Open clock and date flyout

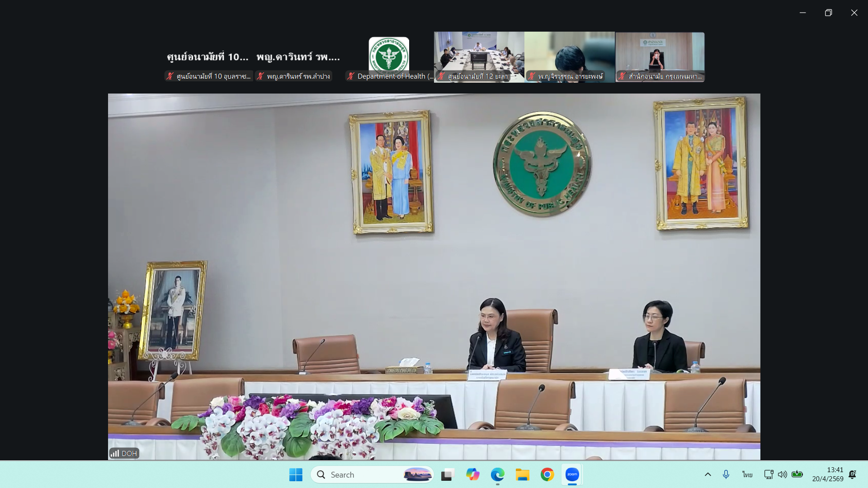[x=827, y=474]
